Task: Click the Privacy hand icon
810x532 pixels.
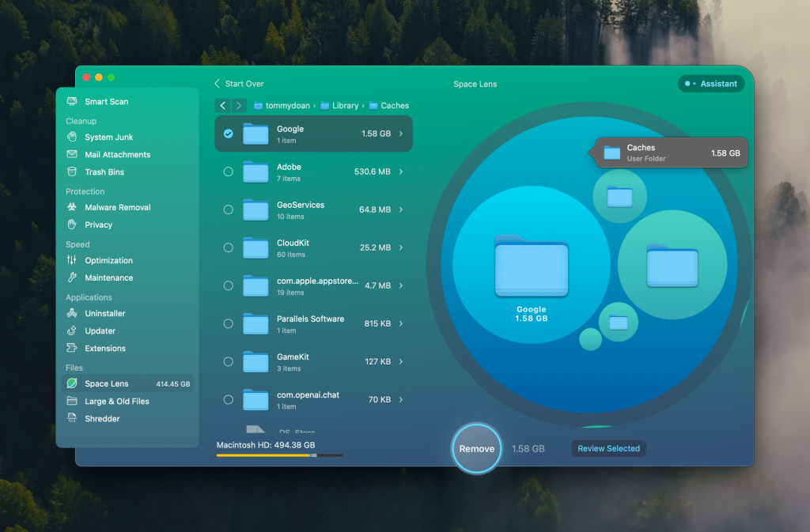Action: [x=72, y=225]
